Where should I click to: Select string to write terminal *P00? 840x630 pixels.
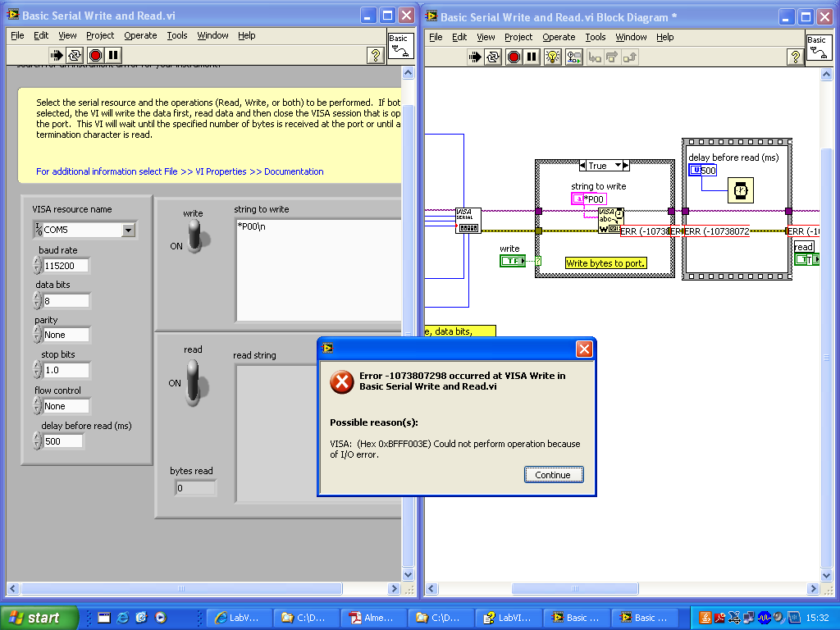click(589, 199)
